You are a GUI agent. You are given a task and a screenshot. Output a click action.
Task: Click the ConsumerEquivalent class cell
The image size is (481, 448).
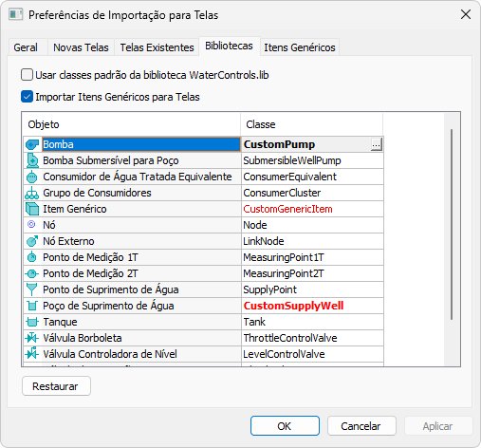pos(312,177)
